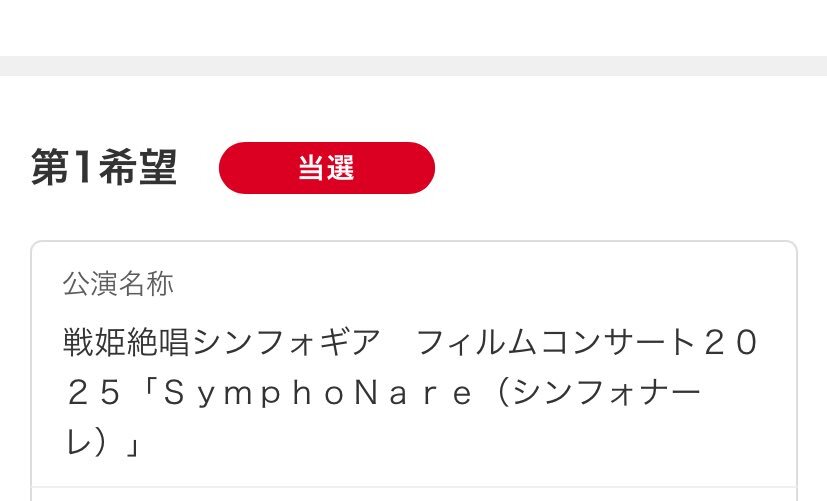Tap the SymphoNare latin text
Viewport: 827px width, 501px height.
tap(318, 393)
